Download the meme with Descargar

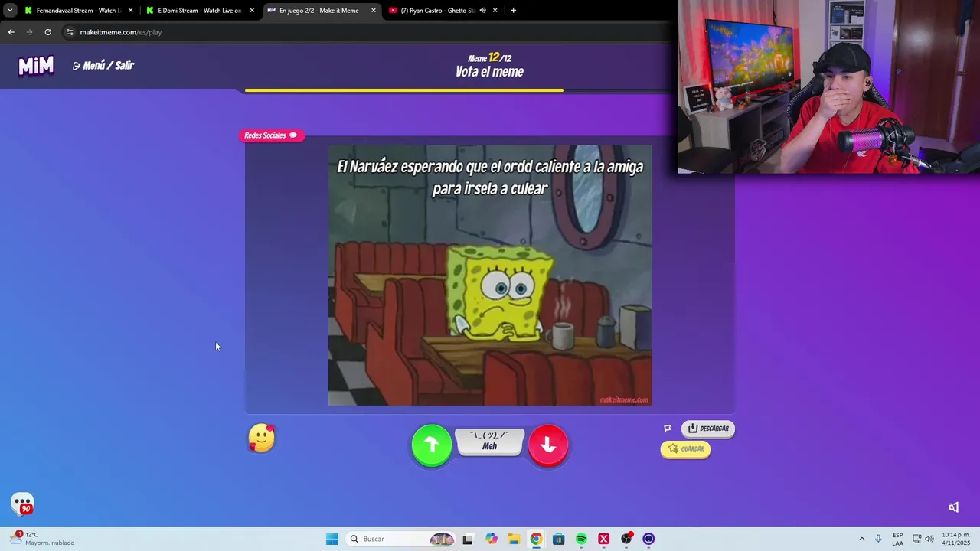point(708,429)
